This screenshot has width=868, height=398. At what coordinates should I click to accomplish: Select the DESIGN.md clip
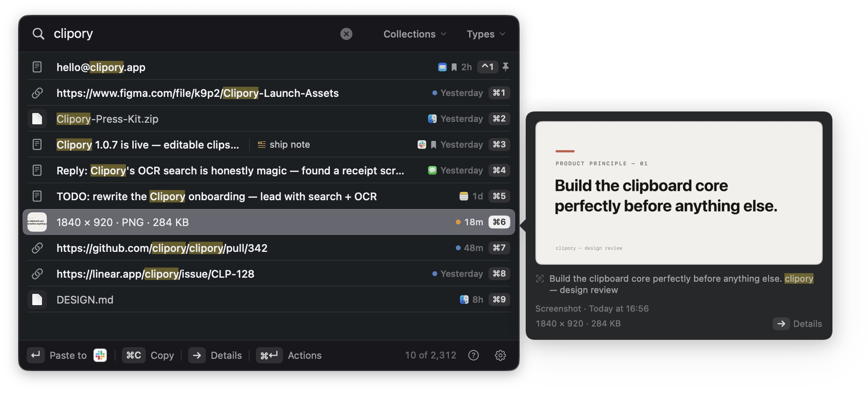(269, 300)
